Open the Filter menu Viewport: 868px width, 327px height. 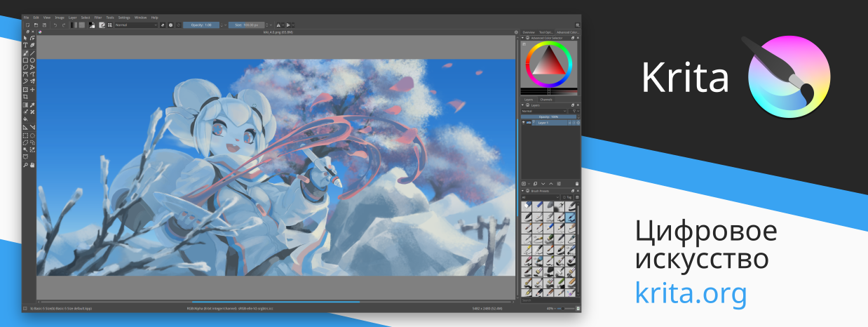[x=98, y=17]
